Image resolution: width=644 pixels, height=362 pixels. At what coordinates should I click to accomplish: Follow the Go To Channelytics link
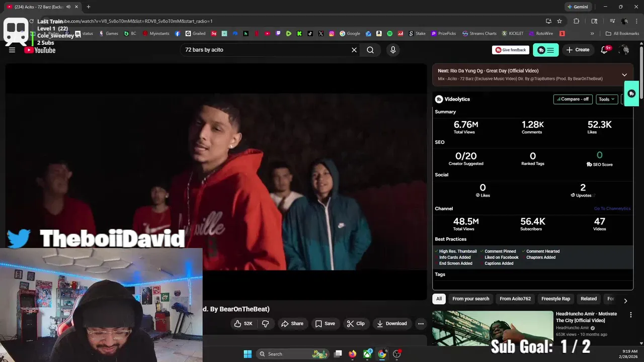(612, 209)
